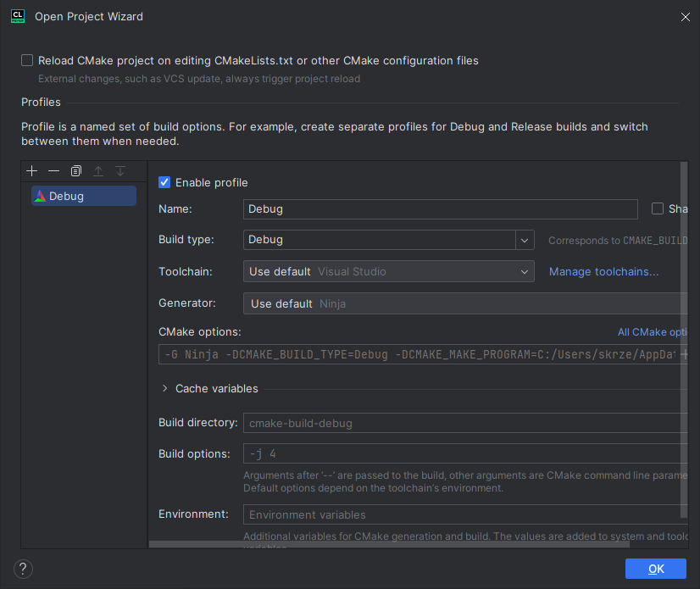Click the horizontal scrollbar in profile settings

(x=389, y=544)
